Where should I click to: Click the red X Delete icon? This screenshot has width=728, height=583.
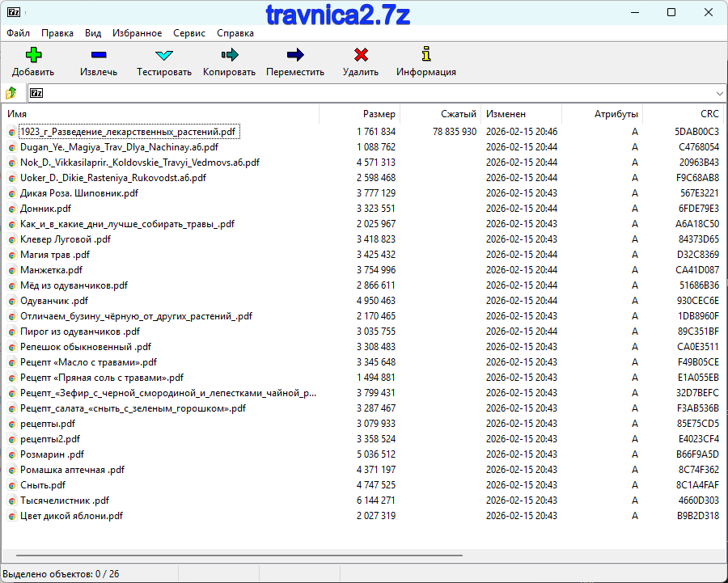tap(361, 56)
